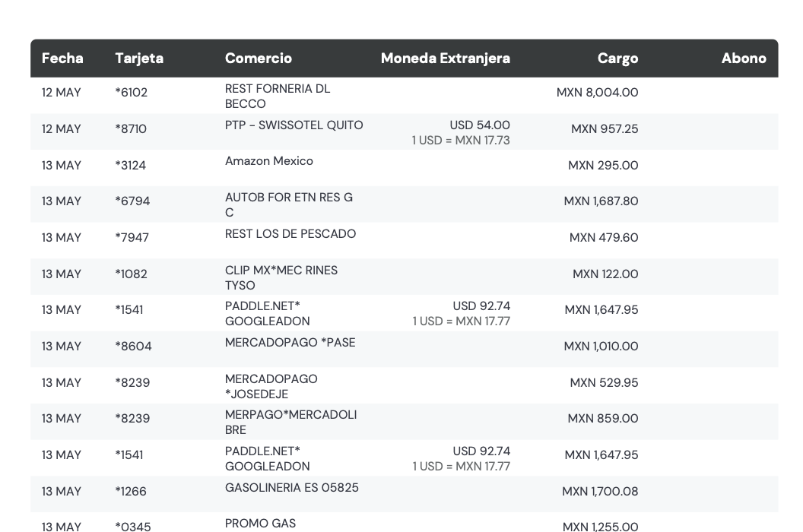Select the REST FORNERIA DL BECCO transaction

click(x=404, y=96)
